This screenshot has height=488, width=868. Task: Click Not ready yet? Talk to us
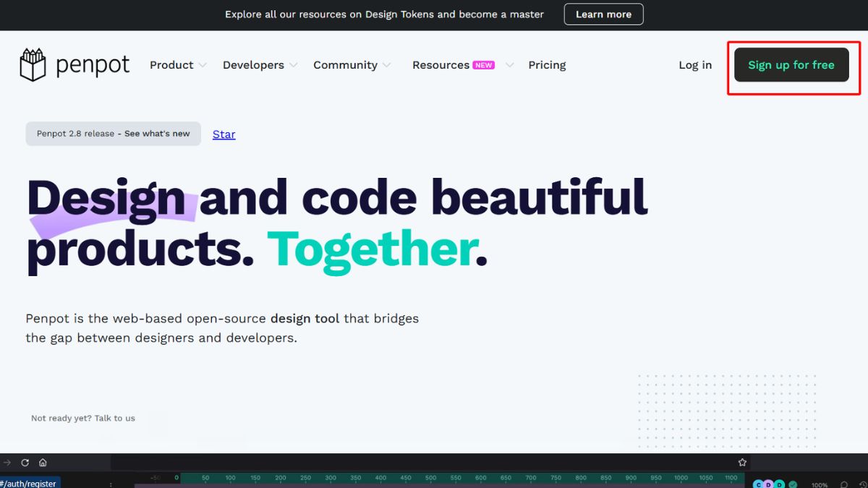point(83,418)
